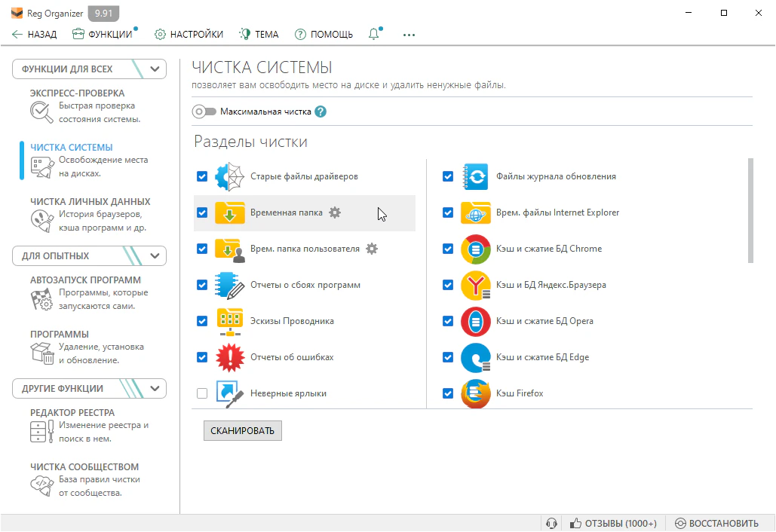The image size is (776, 532).
Task: Click the notification bell icon
Action: (x=373, y=34)
